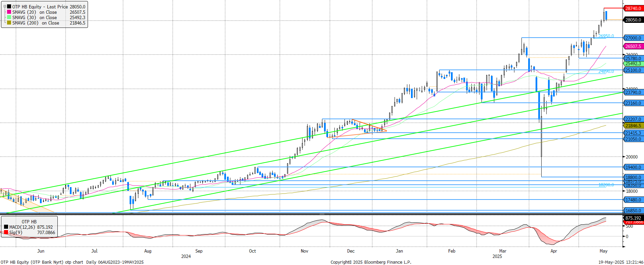Click the 'Jun' month label on time axis
The image size is (644, 265).
click(41, 251)
